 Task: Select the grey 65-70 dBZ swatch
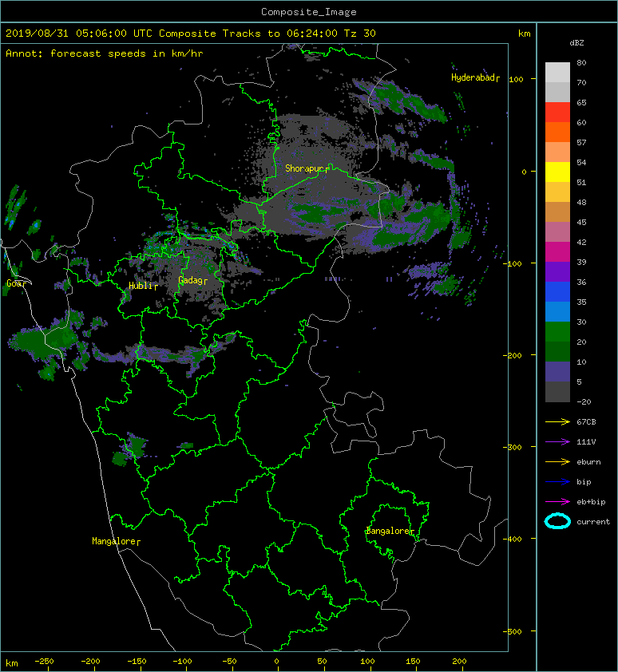(x=557, y=92)
